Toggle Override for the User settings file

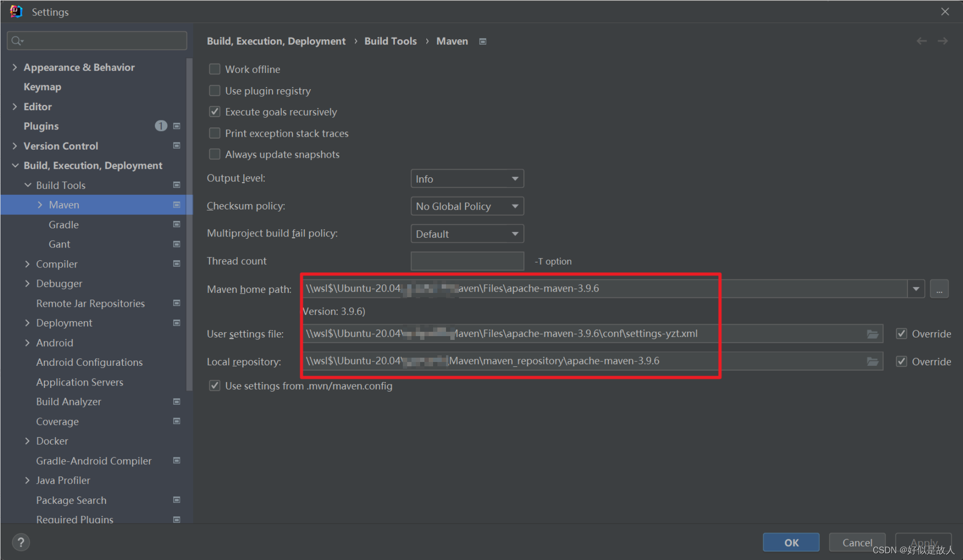pos(902,333)
